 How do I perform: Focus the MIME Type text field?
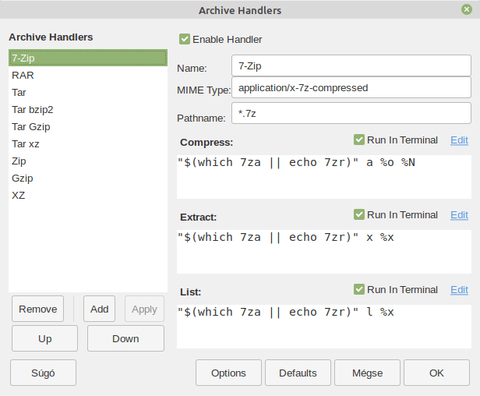tap(351, 88)
